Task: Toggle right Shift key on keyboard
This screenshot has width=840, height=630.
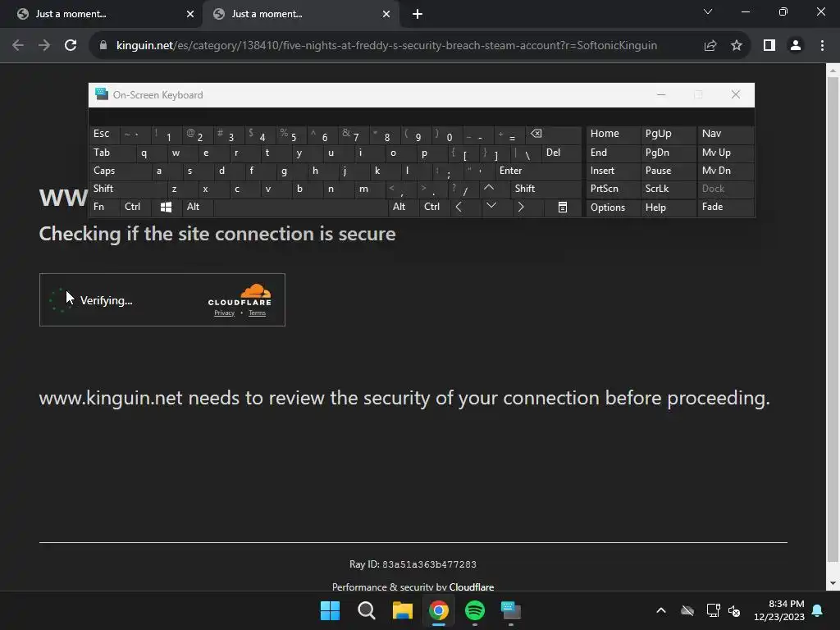Action: tap(546, 189)
